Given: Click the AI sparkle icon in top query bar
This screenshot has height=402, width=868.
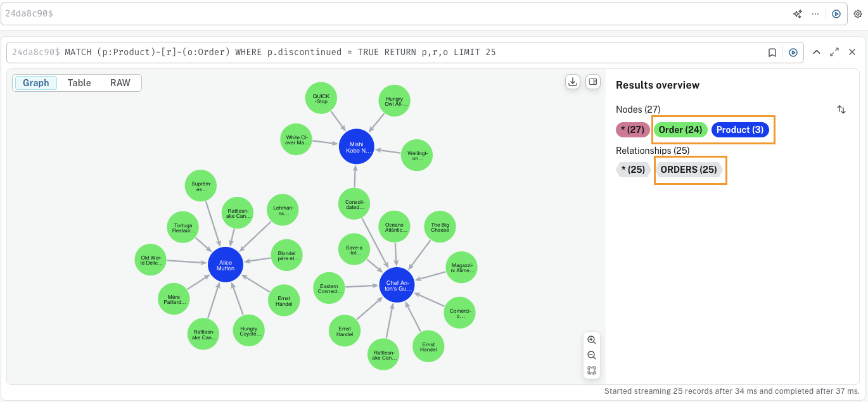Looking at the screenshot, I should pyautogui.click(x=798, y=13).
